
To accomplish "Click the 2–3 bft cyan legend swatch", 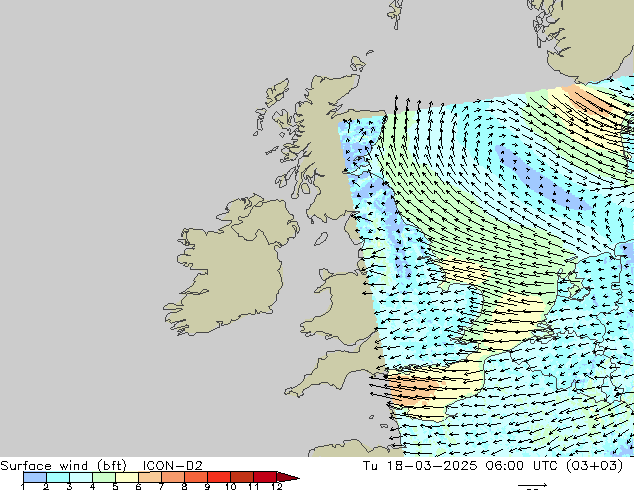I will [58, 477].
